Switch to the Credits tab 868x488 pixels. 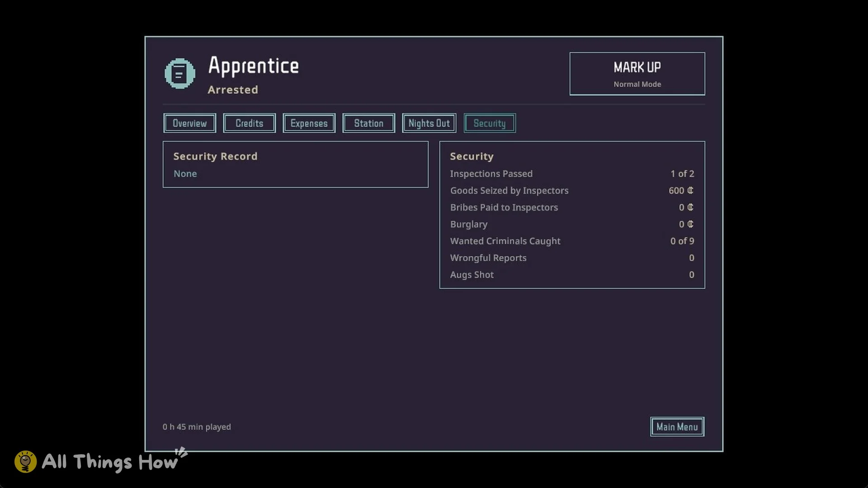[249, 123]
